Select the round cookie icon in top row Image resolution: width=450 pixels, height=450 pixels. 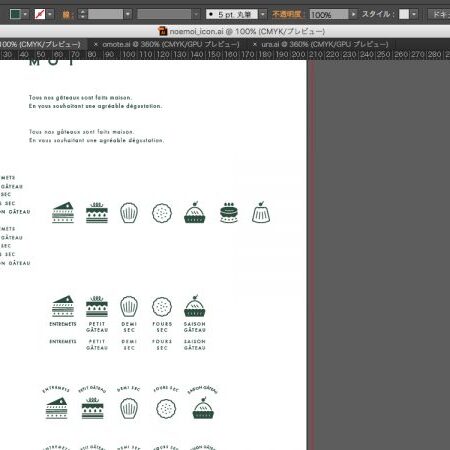coord(162,213)
